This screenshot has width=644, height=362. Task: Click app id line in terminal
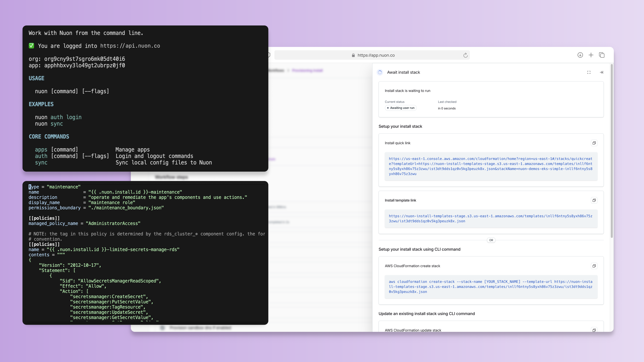[x=77, y=66]
